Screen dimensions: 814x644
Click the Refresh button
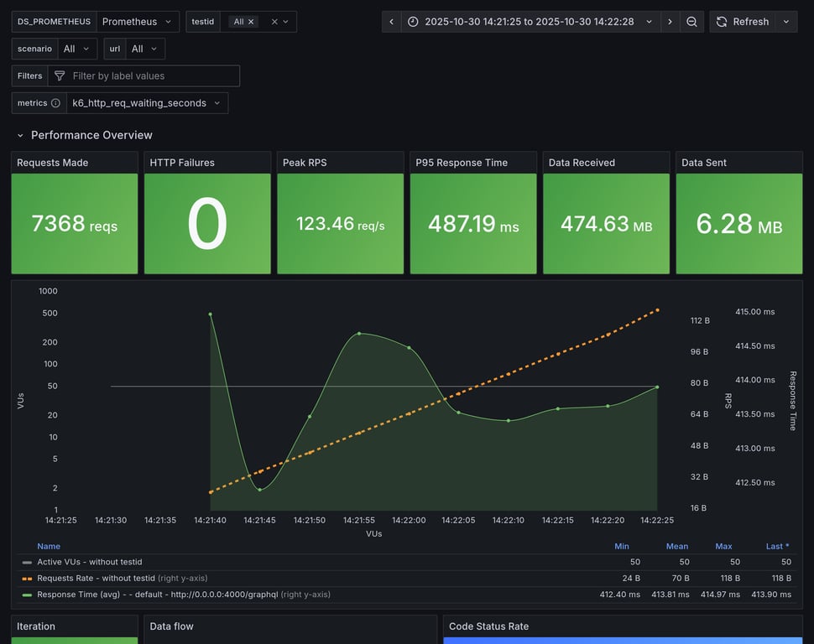tap(742, 22)
